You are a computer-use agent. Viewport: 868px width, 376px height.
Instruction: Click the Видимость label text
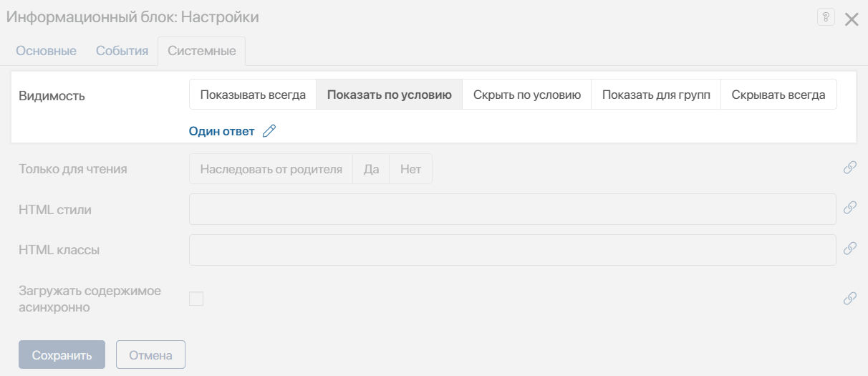(52, 96)
